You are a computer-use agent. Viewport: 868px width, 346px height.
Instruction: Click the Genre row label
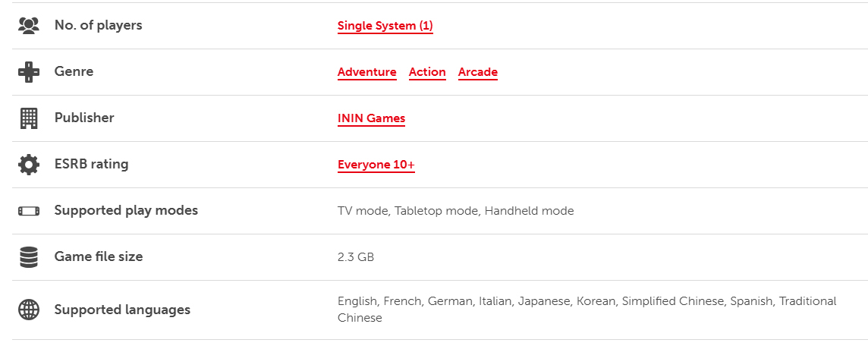pyautogui.click(x=74, y=72)
